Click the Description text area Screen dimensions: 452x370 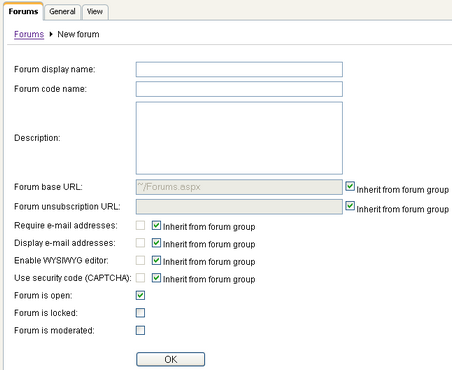click(x=239, y=138)
